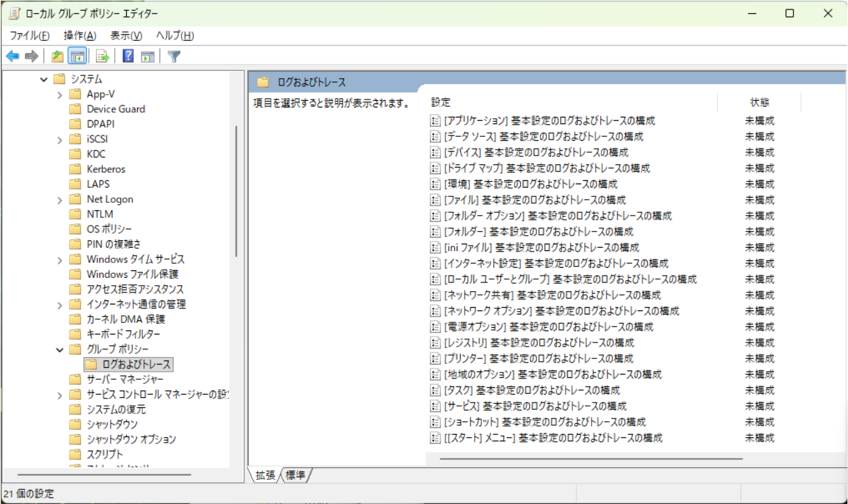Viewport: 848px width, 504px height.
Task: Select the [ローカル ユーザーとグループ] policy row
Action: click(x=570, y=279)
